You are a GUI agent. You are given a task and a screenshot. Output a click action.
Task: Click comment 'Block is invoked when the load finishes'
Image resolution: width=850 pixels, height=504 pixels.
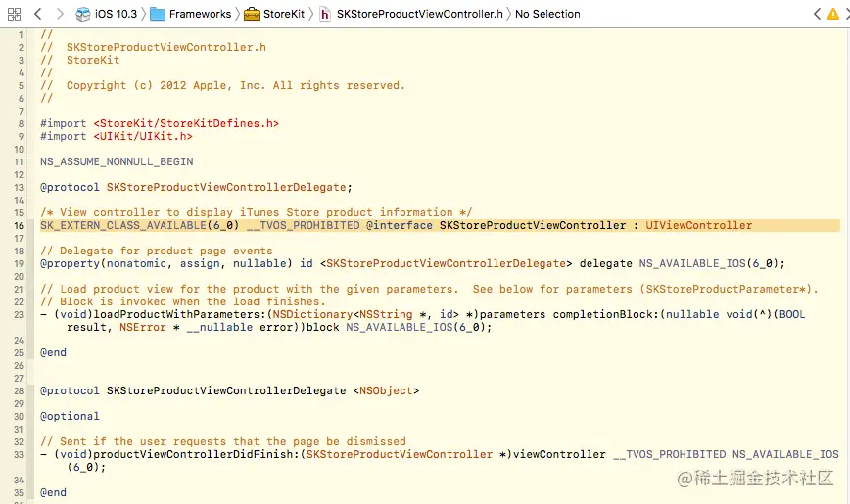pyautogui.click(x=183, y=301)
